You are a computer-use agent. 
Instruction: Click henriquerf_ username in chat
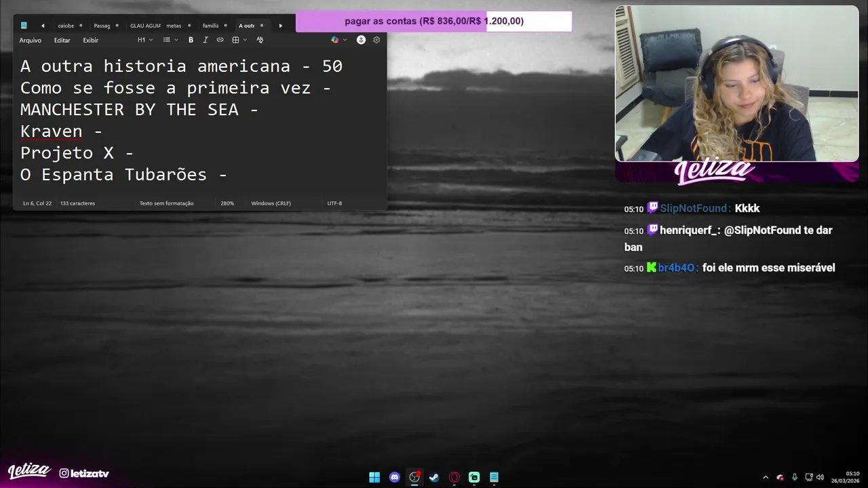(x=689, y=230)
